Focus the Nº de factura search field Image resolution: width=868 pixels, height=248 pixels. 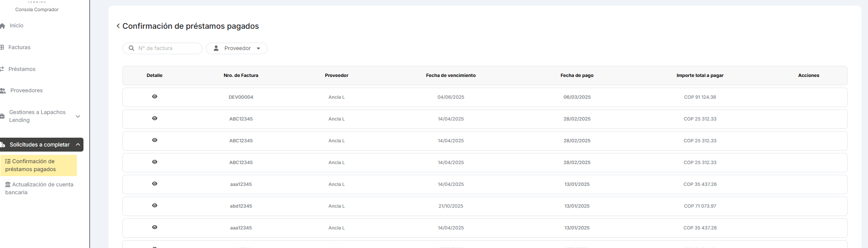pyautogui.click(x=167, y=48)
